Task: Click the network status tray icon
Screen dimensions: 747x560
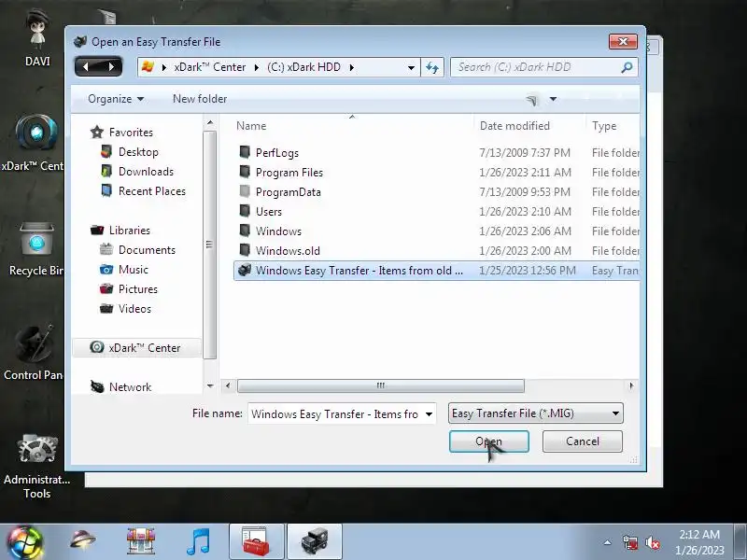Action: (630, 542)
